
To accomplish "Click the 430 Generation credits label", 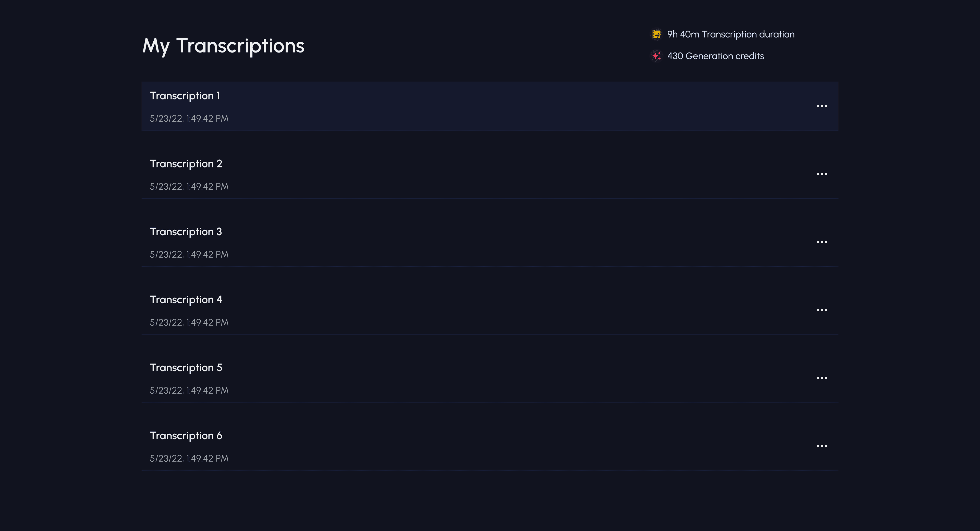I will click(715, 56).
